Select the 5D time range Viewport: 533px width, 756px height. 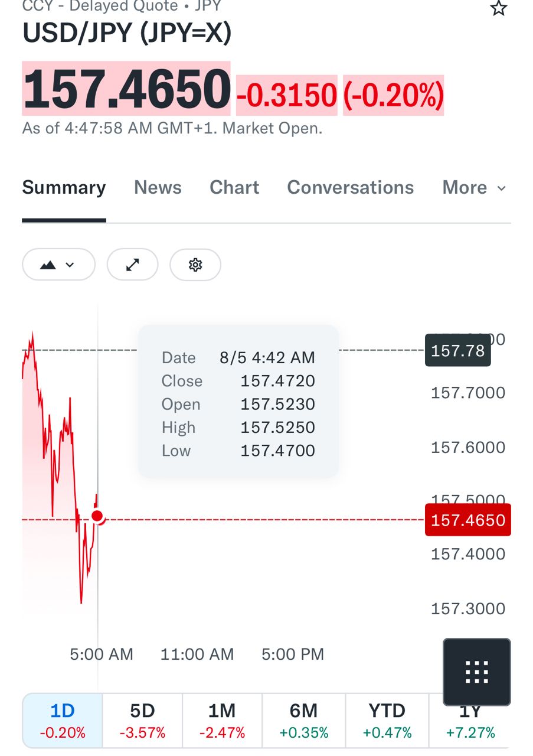(x=142, y=721)
